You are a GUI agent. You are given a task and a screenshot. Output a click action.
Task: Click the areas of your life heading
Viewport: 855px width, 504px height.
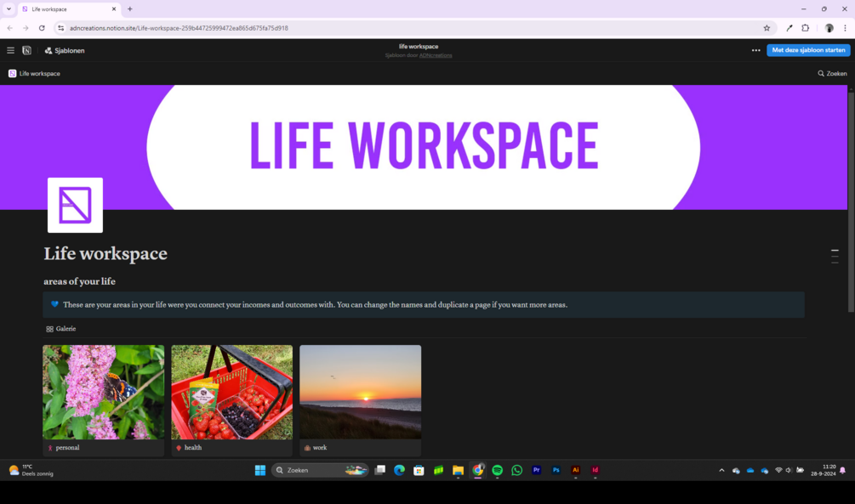(x=80, y=281)
